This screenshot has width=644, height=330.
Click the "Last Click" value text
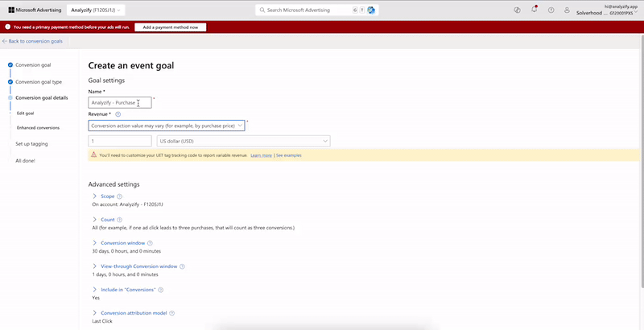point(102,321)
